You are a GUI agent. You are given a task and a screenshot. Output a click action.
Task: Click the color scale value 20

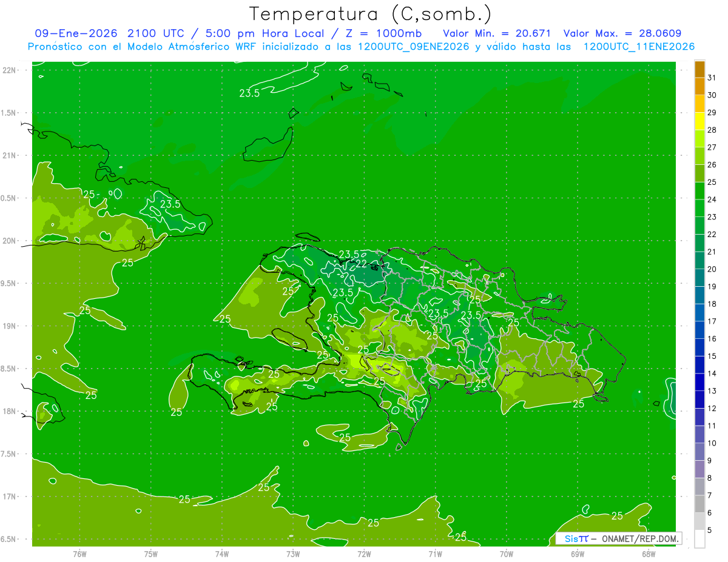712,269
